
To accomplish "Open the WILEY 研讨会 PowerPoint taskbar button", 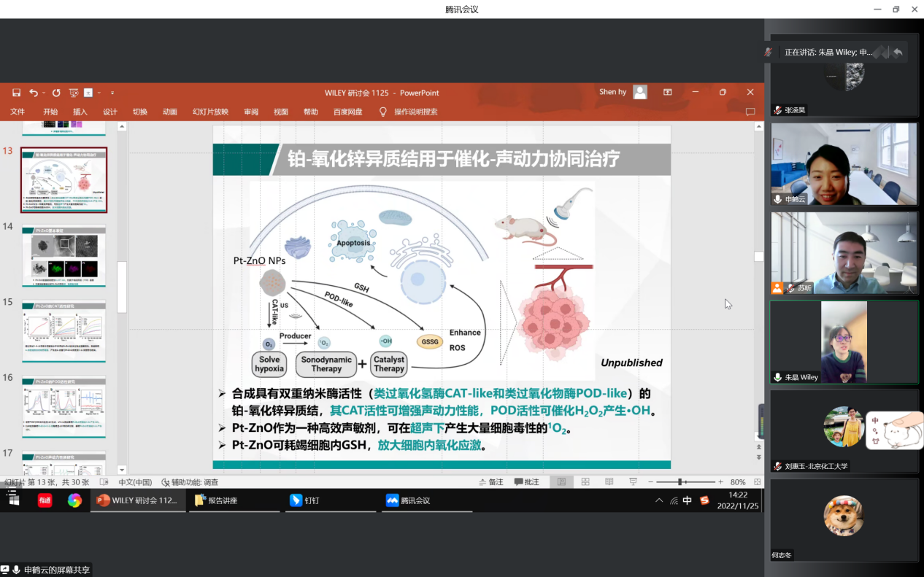I will (x=137, y=500).
